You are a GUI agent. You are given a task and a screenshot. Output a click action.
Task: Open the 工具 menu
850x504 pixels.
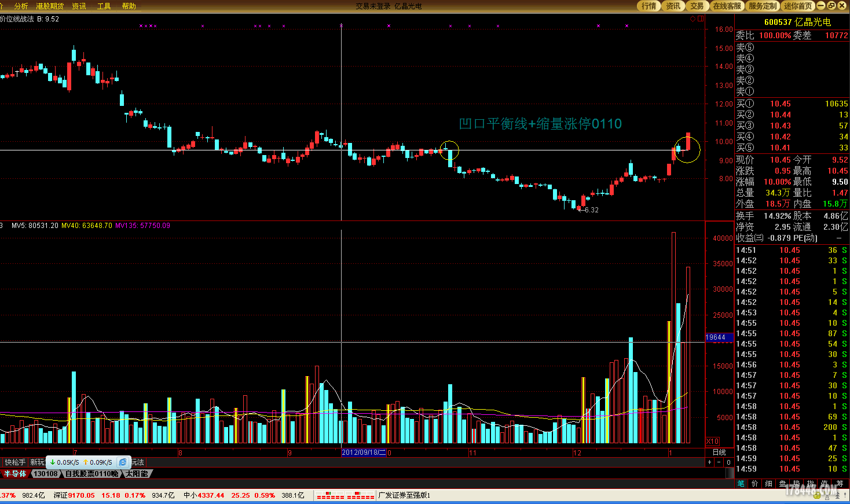click(104, 6)
